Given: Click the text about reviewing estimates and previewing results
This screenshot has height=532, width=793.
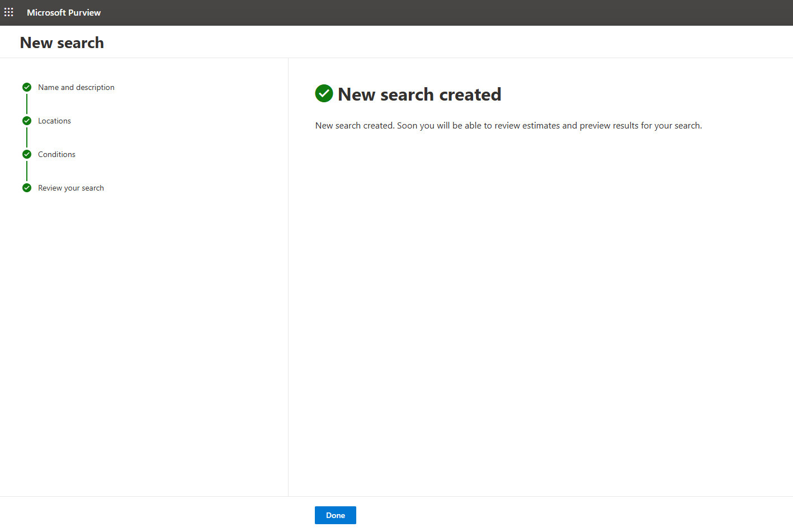Looking at the screenshot, I should pyautogui.click(x=508, y=126).
